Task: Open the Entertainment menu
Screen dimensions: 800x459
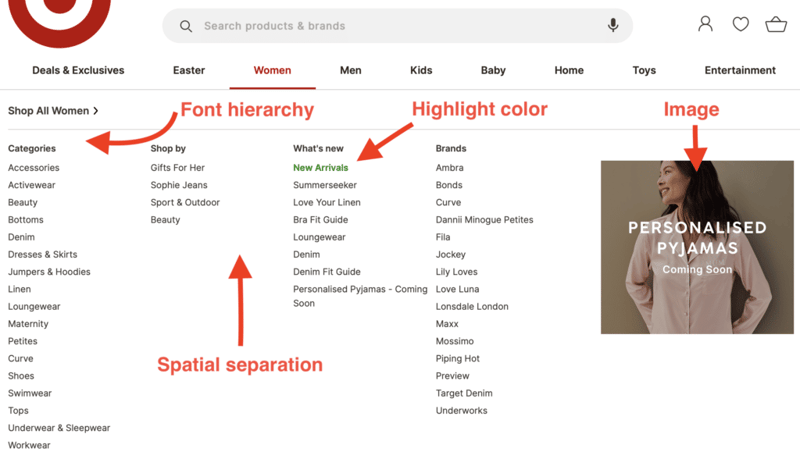Action: 740,70
